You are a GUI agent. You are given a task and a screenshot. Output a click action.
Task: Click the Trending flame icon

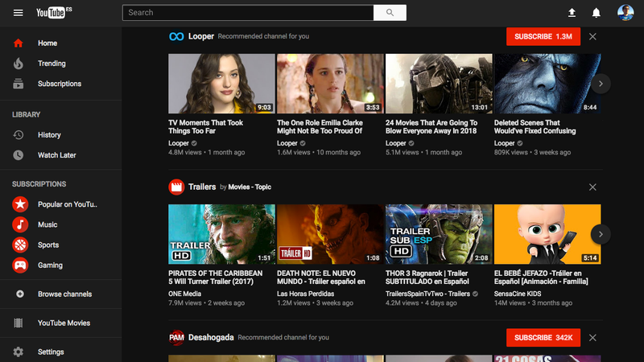point(18,64)
